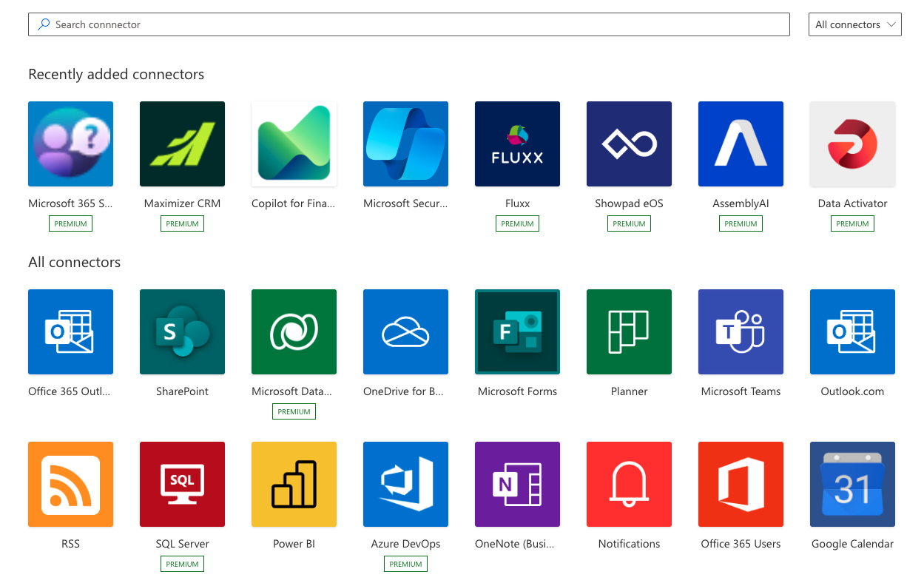This screenshot has width=924, height=586.
Task: Choose the Azure DevOps connector icon
Action: (x=405, y=484)
